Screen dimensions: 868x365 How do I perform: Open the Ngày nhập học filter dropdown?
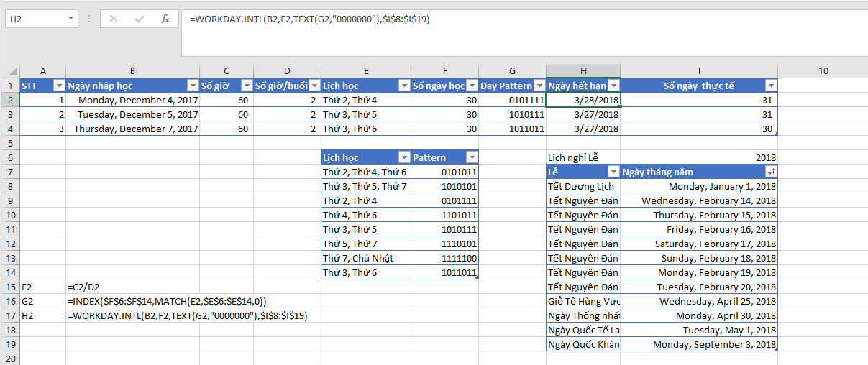click(x=192, y=86)
